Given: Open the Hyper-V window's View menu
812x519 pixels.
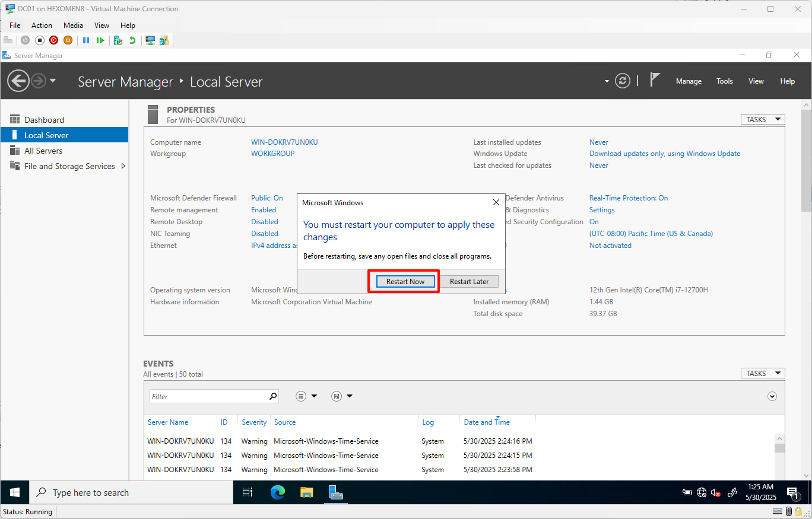Looking at the screenshot, I should (101, 26).
